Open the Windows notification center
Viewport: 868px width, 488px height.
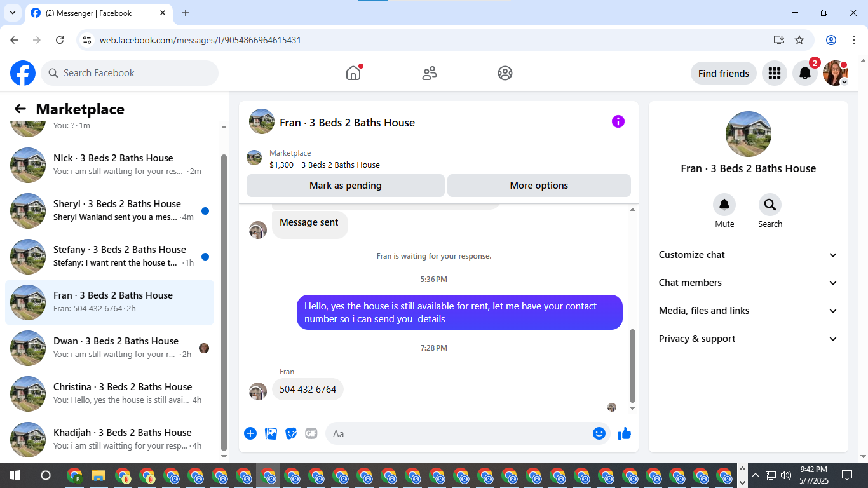coord(847,475)
